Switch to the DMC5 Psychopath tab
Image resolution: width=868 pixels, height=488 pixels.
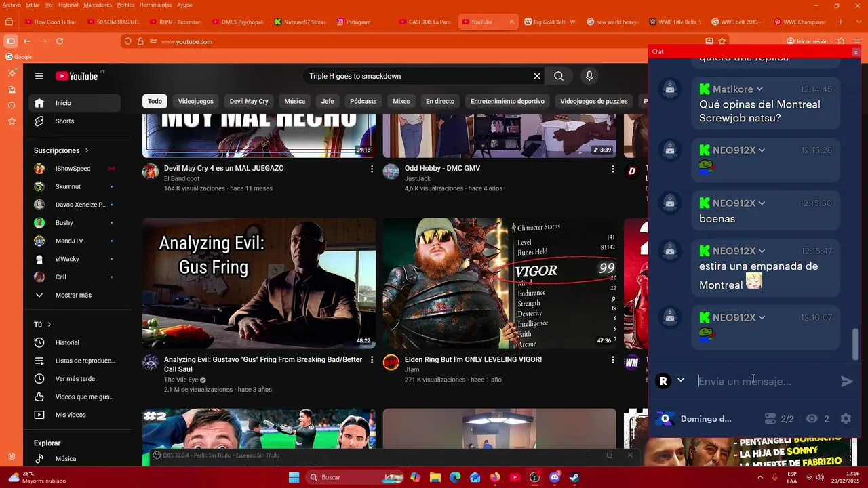238,22
